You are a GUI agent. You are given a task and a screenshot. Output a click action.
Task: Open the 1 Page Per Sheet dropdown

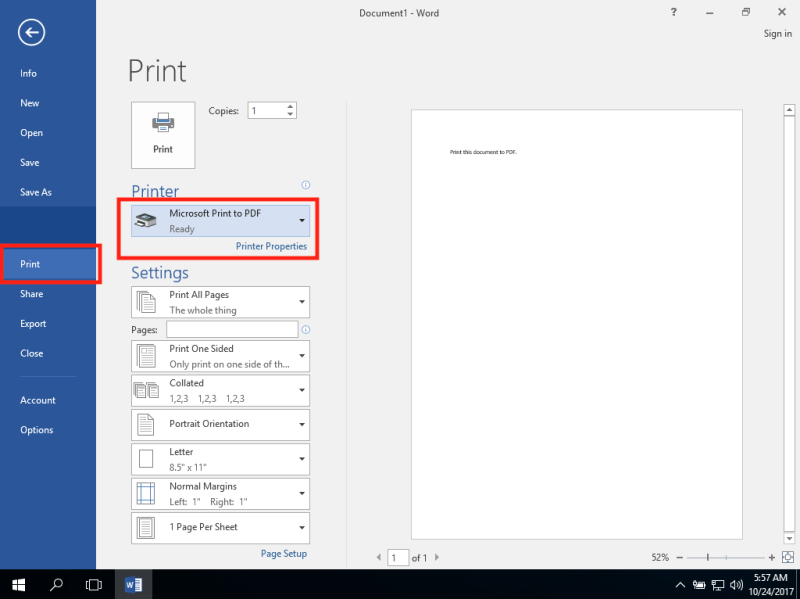coord(301,528)
